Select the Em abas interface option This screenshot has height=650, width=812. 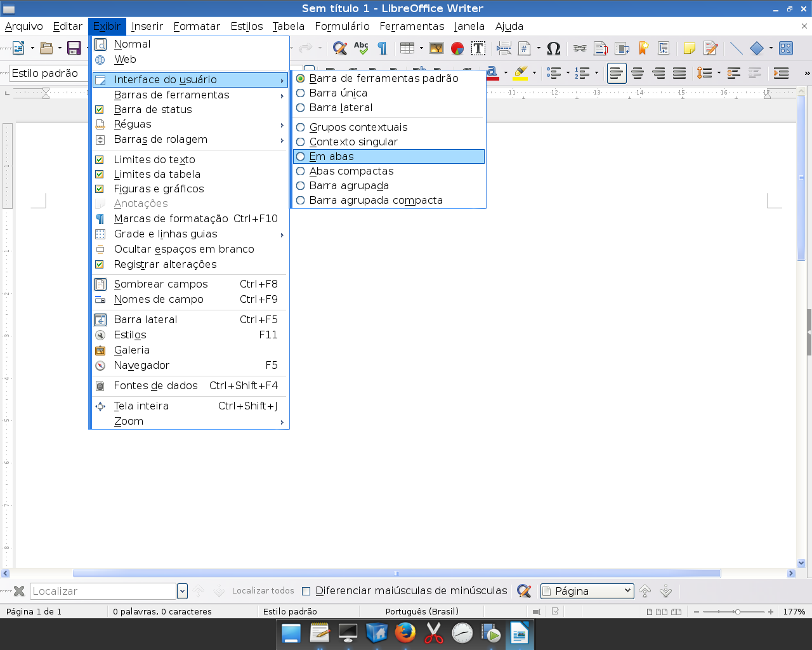(389, 156)
